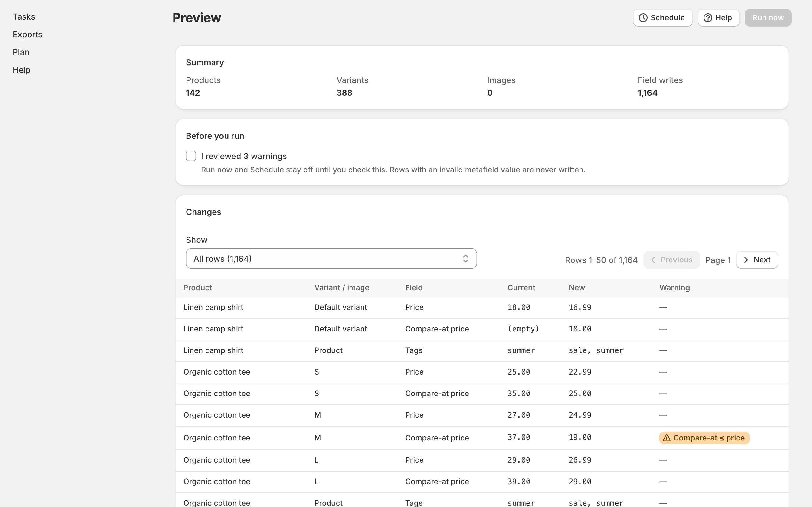
Task: Select the Linen camp shirt Price row
Action: coord(482,307)
